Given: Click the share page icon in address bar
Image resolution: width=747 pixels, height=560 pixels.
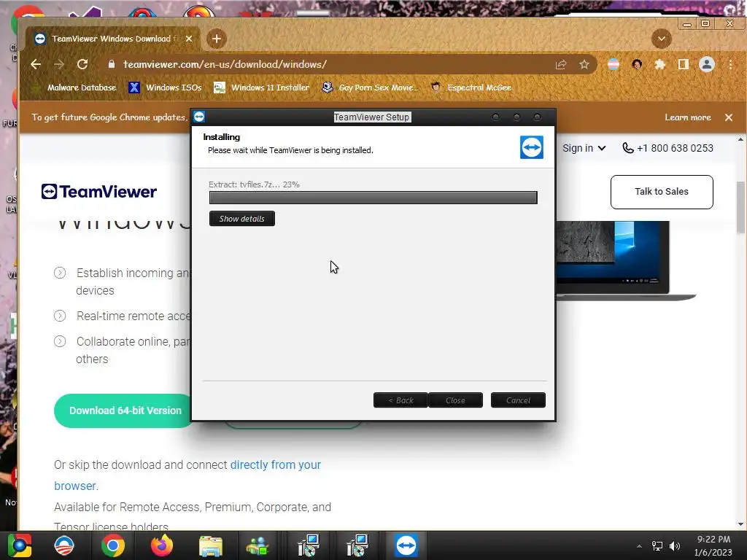Looking at the screenshot, I should [x=561, y=64].
